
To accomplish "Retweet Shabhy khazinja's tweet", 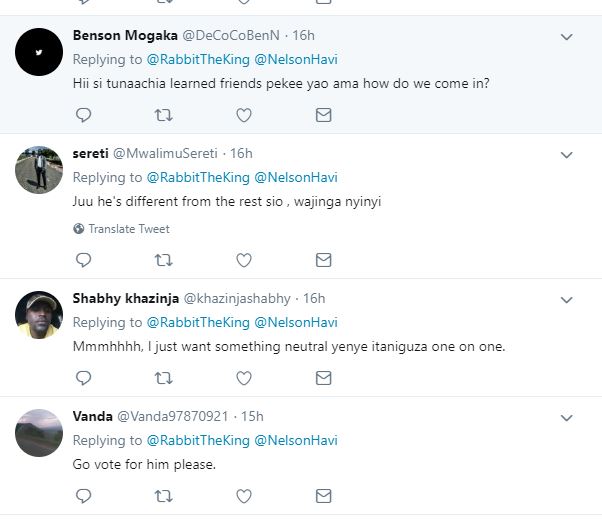I will [x=164, y=378].
